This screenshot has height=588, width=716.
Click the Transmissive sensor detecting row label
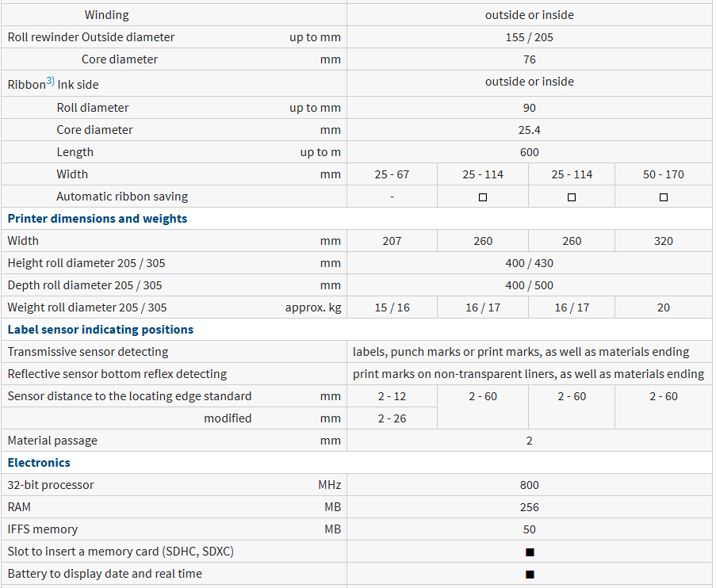(x=88, y=352)
